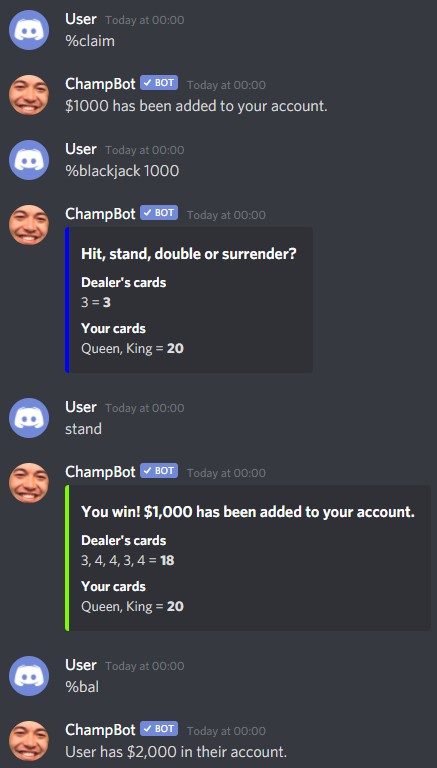Open the User username above %claim
This screenshot has width=437, height=768.
(81, 19)
